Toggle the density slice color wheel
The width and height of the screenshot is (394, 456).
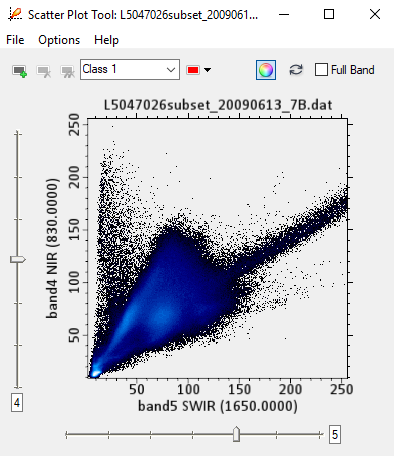pyautogui.click(x=266, y=70)
